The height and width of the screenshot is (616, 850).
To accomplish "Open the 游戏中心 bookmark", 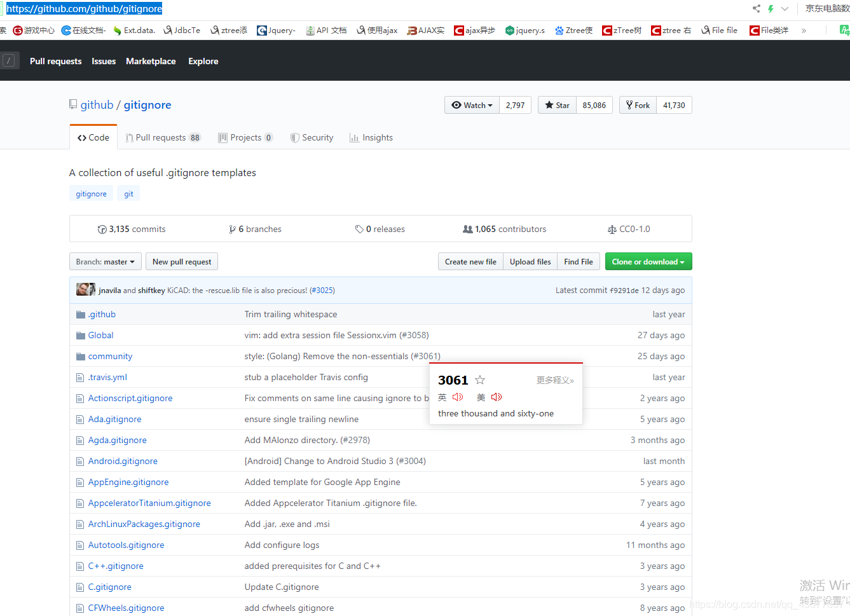I will (x=34, y=30).
